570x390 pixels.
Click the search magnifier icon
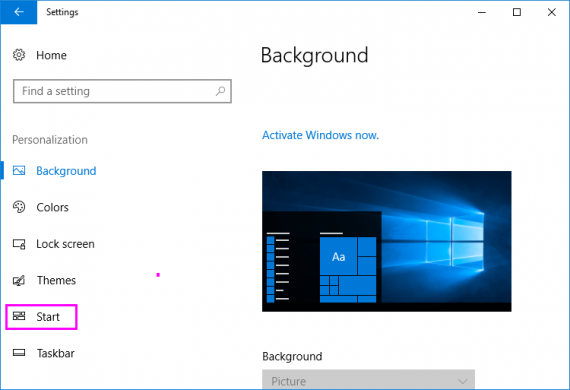[x=220, y=91]
